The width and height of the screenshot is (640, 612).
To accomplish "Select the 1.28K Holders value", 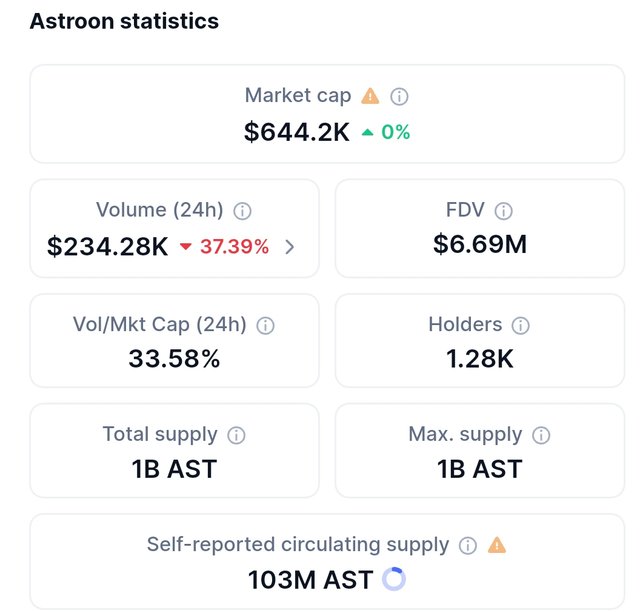I will [480, 358].
